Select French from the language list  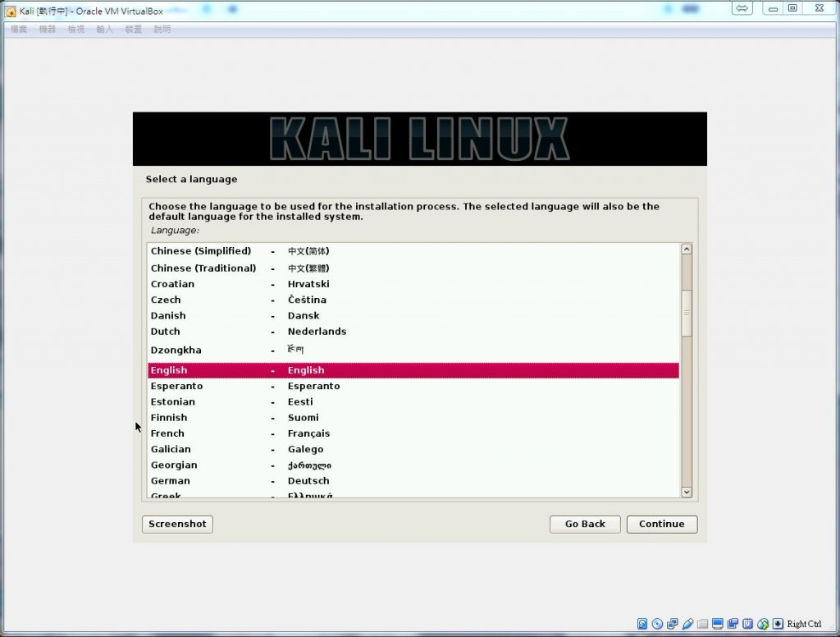[413, 433]
